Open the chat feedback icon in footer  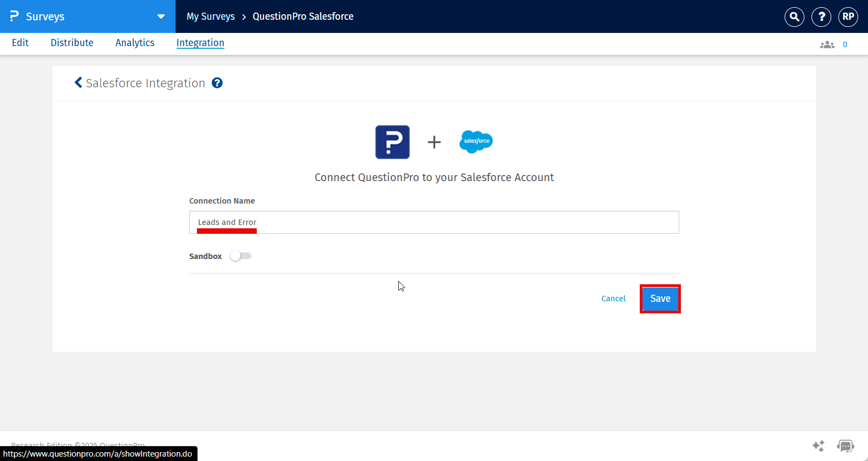pos(846,446)
